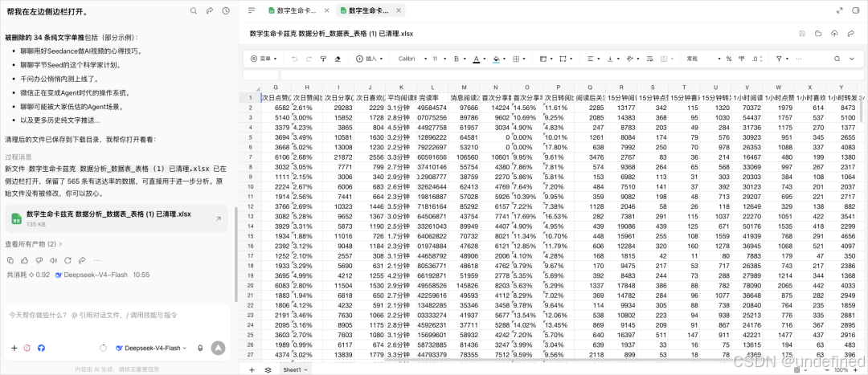The height and width of the screenshot is (375, 868).
Task: Open the 菜单 dropdown menu
Action: pyautogui.click(x=264, y=59)
